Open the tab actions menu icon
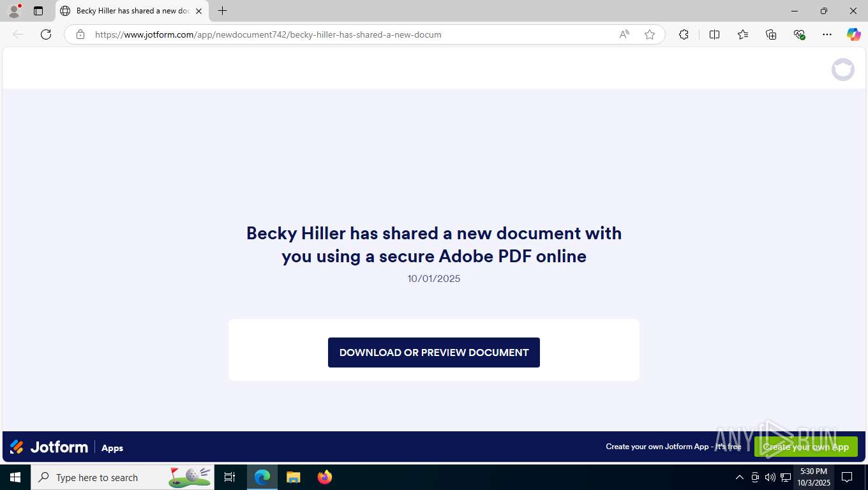868x490 pixels. click(38, 11)
